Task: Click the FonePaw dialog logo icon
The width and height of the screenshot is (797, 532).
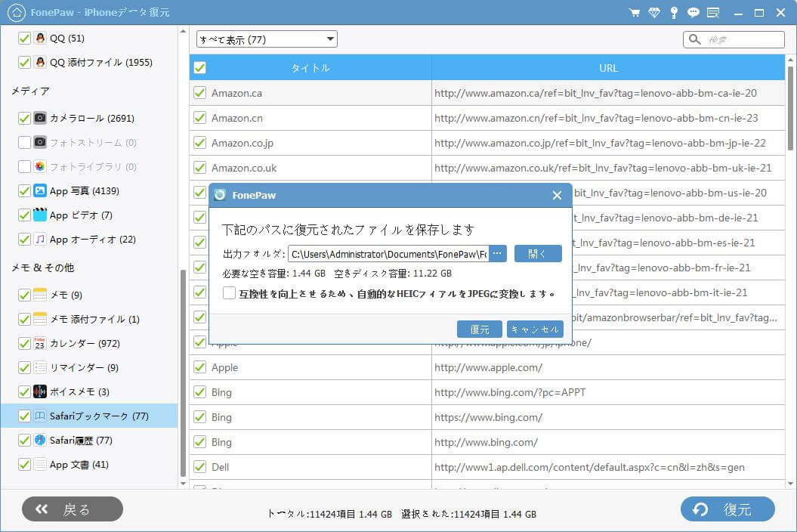Action: point(220,195)
